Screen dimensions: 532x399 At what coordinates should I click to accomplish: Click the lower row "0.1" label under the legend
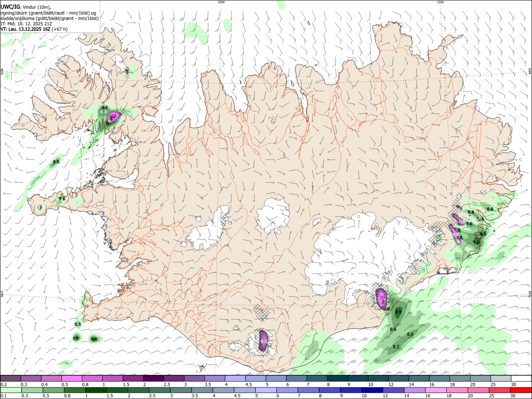click(3, 396)
